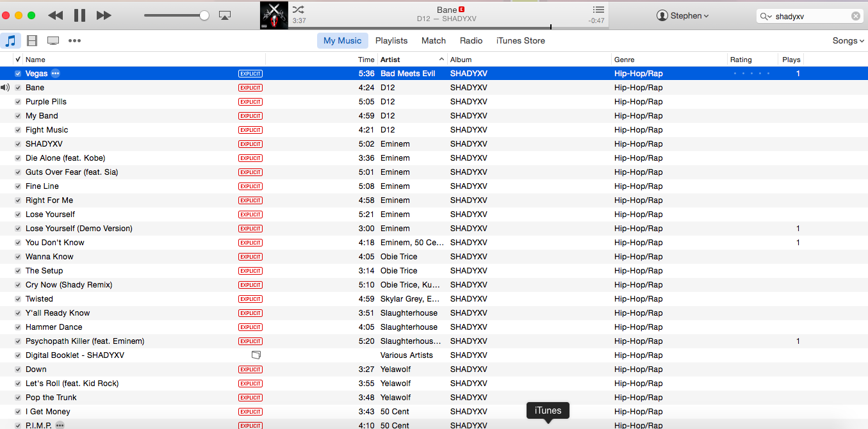The image size is (868, 429).
Task: Open the options ellipsis next to P.I.M.P.
Action: [x=60, y=425]
